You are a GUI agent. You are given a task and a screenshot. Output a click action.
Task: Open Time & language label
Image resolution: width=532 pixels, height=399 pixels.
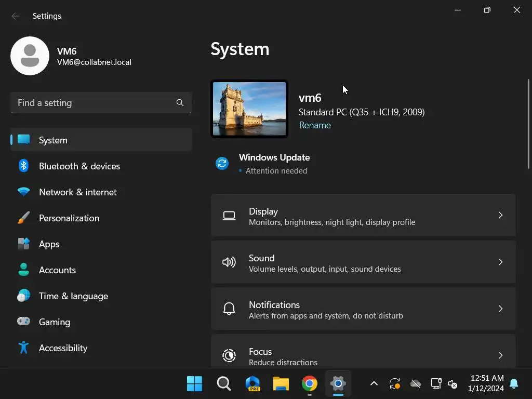pyautogui.click(x=73, y=296)
